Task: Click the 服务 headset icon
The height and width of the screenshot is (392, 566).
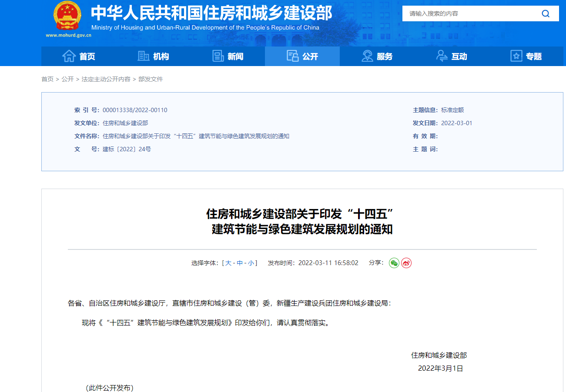Action: 367,56
